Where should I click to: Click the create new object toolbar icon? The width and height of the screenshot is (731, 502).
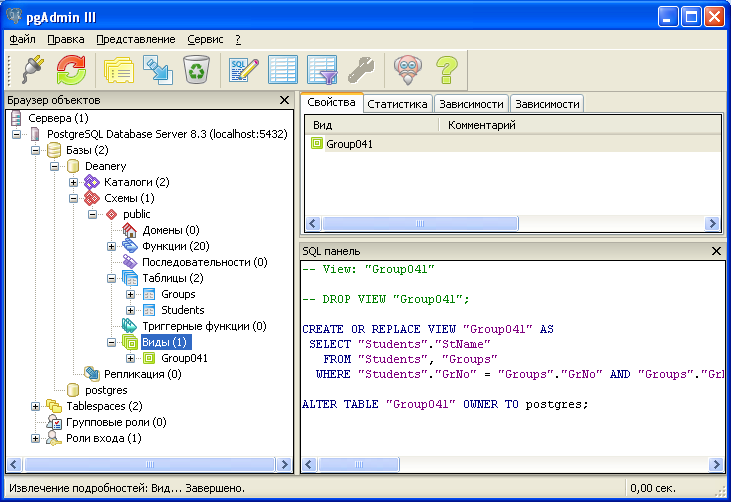click(158, 70)
